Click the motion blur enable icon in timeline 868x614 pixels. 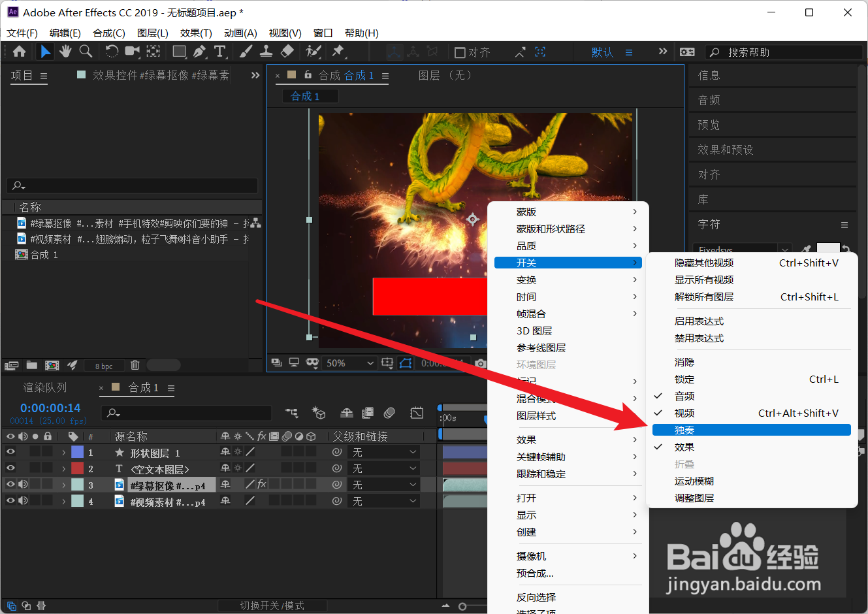click(x=389, y=413)
